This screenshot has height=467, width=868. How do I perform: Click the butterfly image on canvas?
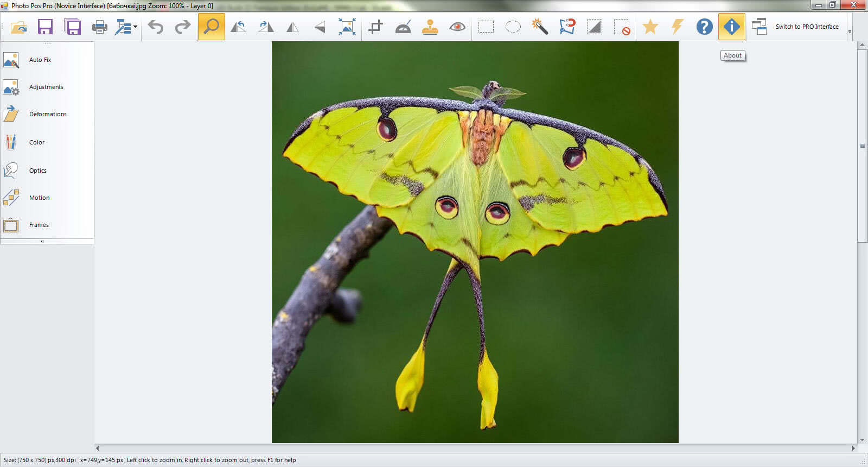(475, 242)
